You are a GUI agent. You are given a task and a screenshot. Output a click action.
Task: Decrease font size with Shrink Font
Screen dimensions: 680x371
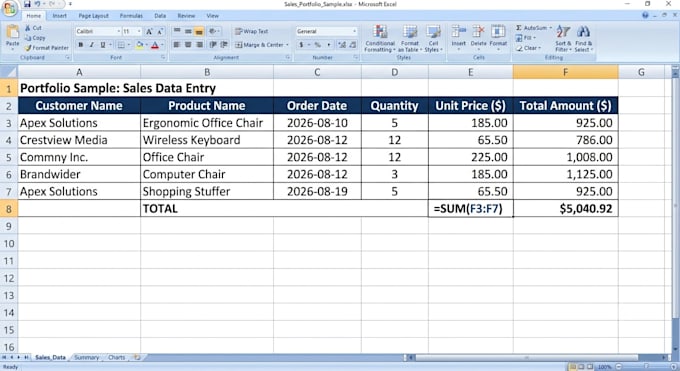(160, 32)
